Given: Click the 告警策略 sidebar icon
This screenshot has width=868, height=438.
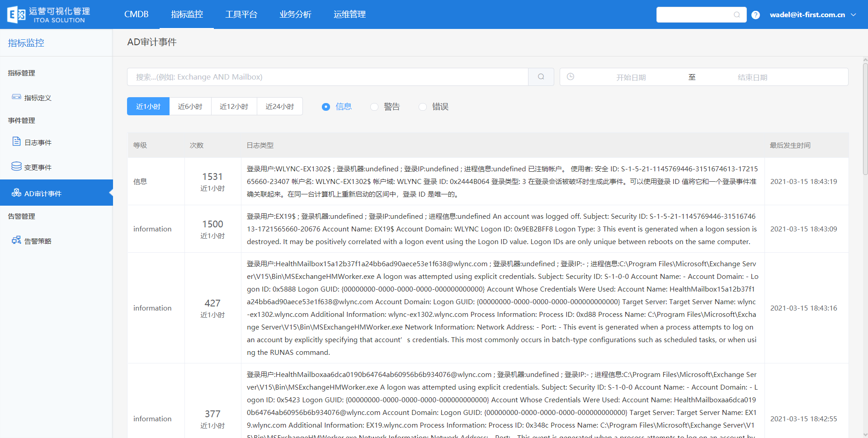Looking at the screenshot, I should (x=16, y=240).
